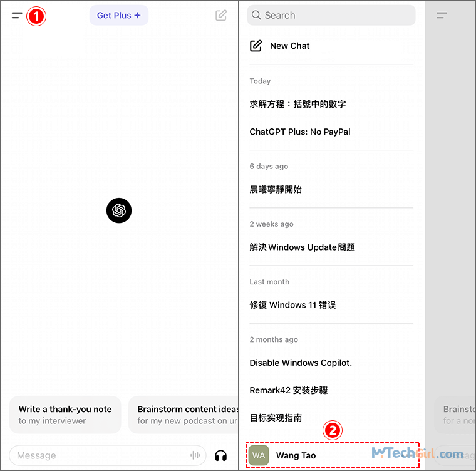
Task: Open voice conversation with headphones icon
Action: 220,455
